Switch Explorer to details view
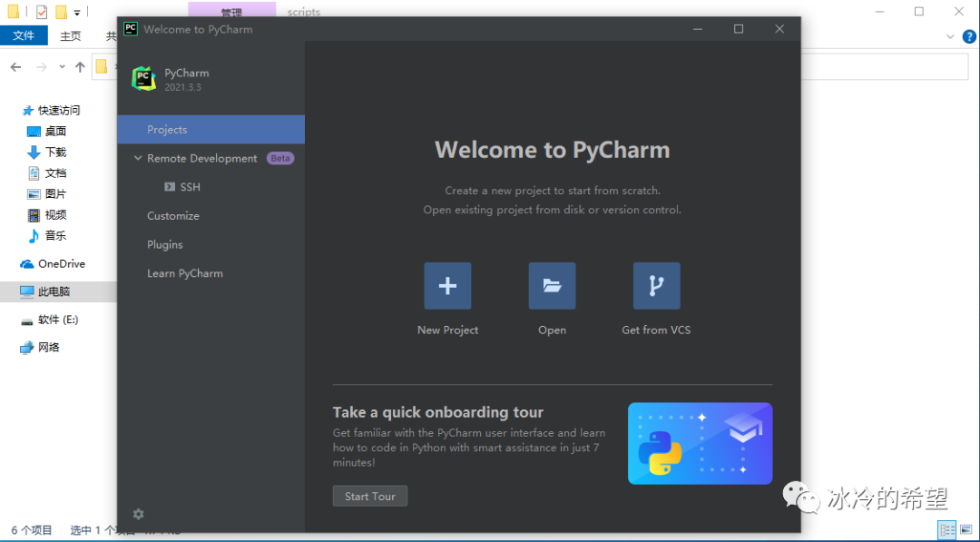This screenshot has height=542, width=980. 947,529
